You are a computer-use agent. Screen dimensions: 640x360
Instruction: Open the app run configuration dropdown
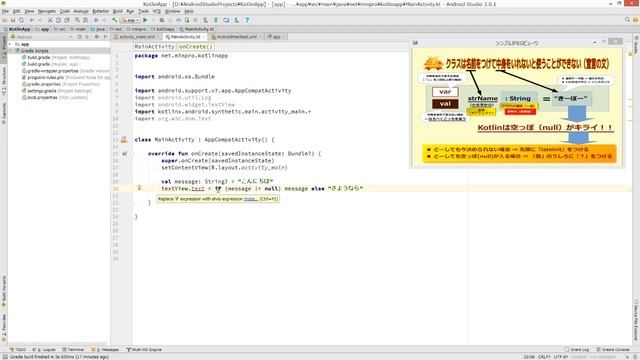[x=130, y=20]
